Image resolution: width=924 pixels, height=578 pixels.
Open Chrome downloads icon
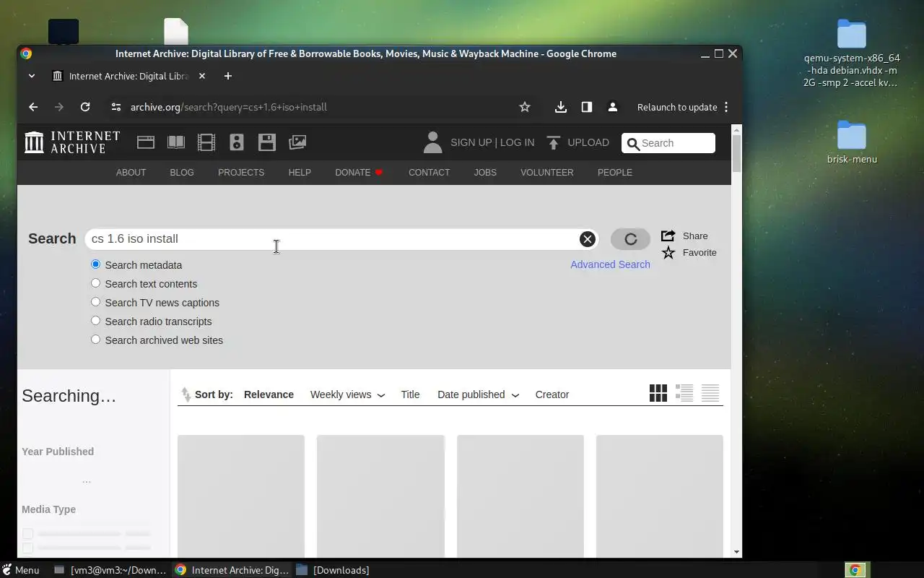pyautogui.click(x=560, y=107)
